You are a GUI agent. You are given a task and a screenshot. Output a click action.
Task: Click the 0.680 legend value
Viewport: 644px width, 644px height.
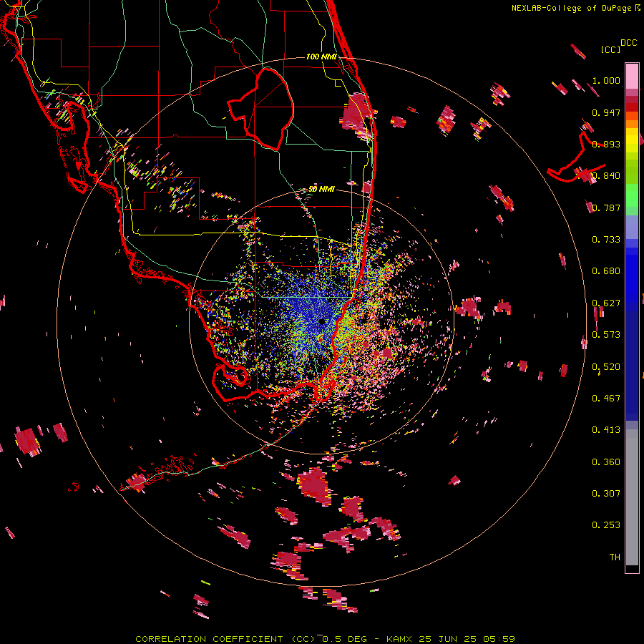606,271
